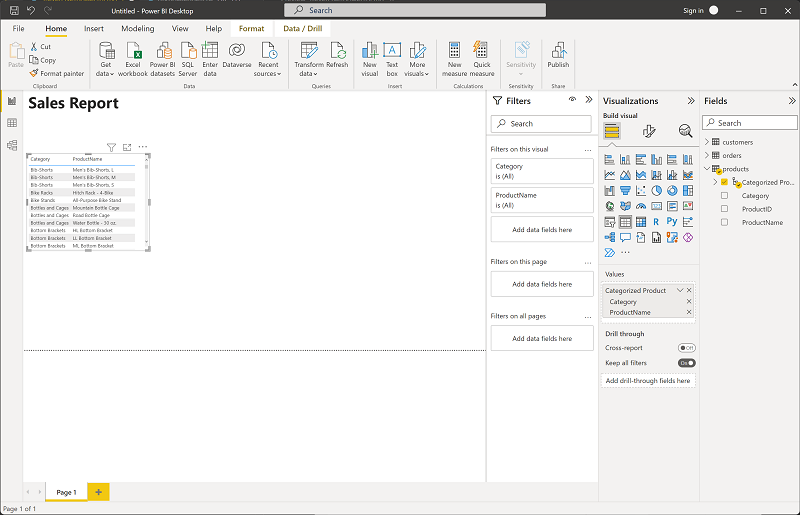800x515 pixels.
Task: Insert a Text box from the ribbon
Action: click(392, 60)
